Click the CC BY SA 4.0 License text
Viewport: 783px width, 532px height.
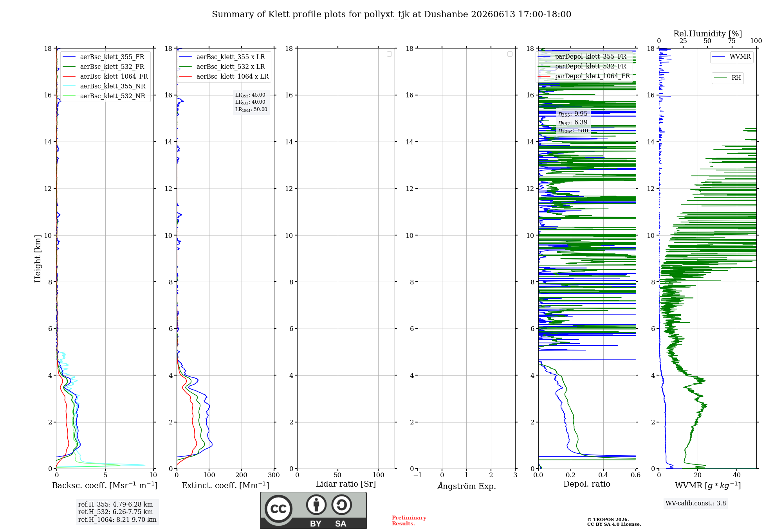point(614,524)
